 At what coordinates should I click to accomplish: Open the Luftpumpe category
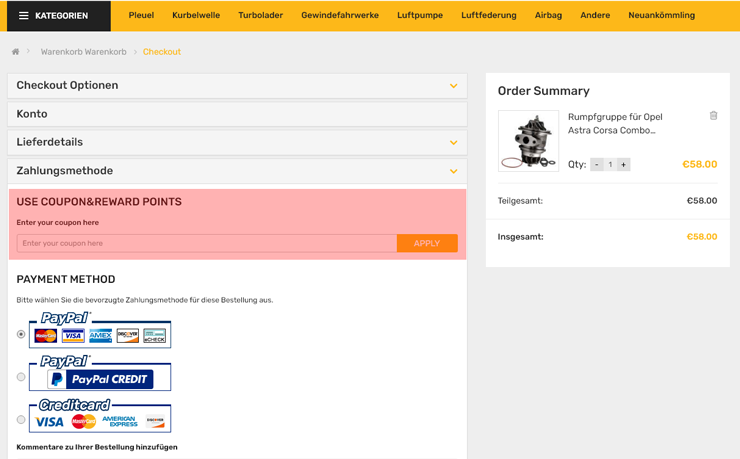pyautogui.click(x=420, y=15)
